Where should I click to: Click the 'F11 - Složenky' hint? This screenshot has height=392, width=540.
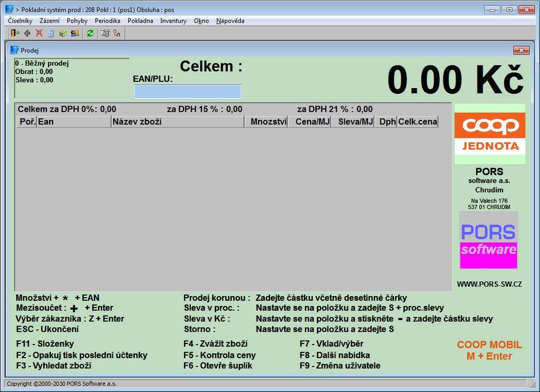(45, 343)
